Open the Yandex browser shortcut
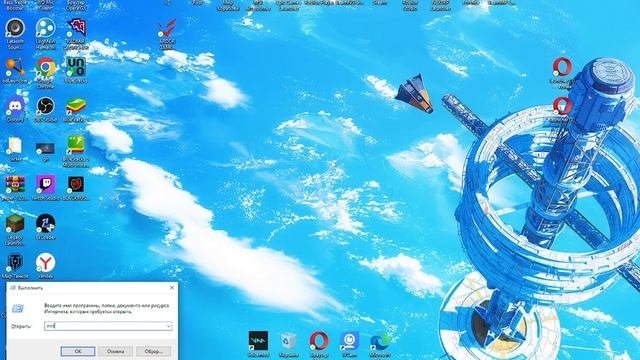 (45, 263)
